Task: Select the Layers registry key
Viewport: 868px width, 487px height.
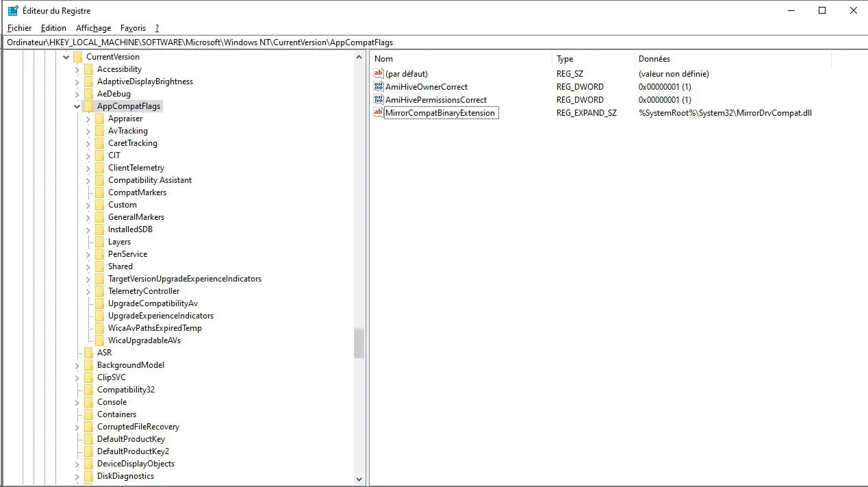Action: pos(119,242)
